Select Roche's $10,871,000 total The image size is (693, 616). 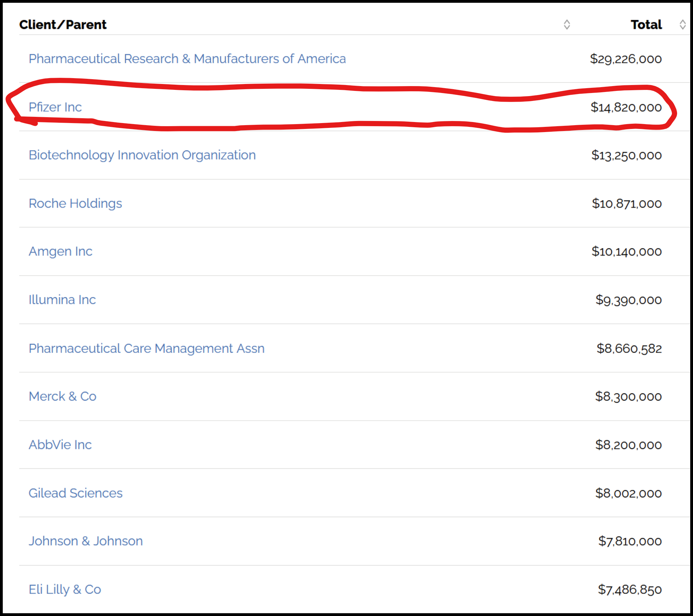point(627,204)
